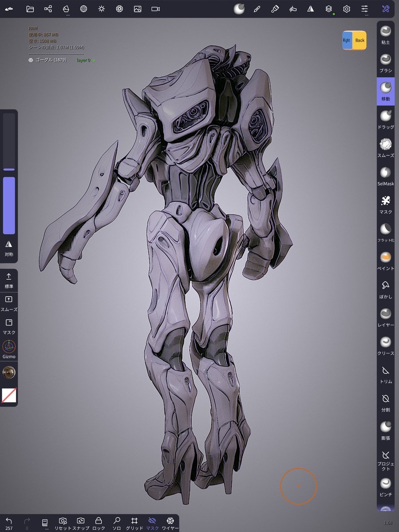Select the クリース crease tool
Image resolution: width=399 pixels, height=532 pixels.
coord(386,346)
